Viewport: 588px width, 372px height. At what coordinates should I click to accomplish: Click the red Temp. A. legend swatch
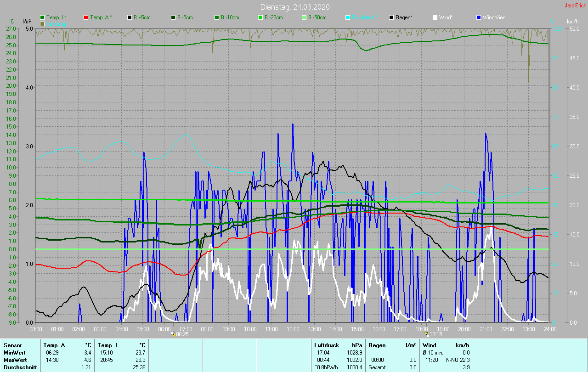tap(86, 17)
